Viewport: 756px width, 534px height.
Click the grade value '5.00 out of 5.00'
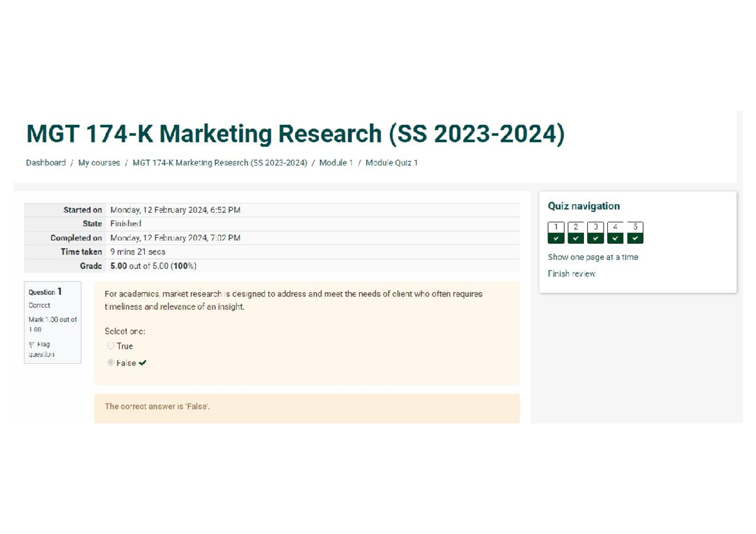point(152,266)
